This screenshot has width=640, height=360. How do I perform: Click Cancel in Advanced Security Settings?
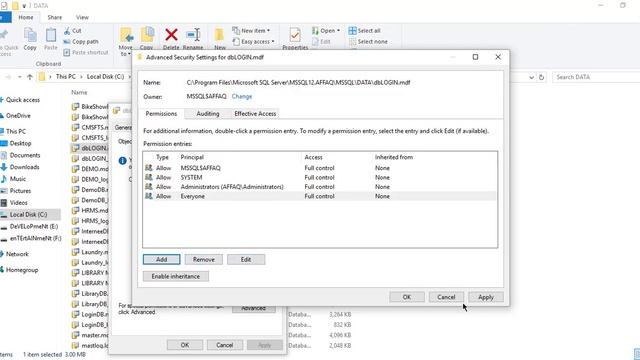click(x=446, y=297)
